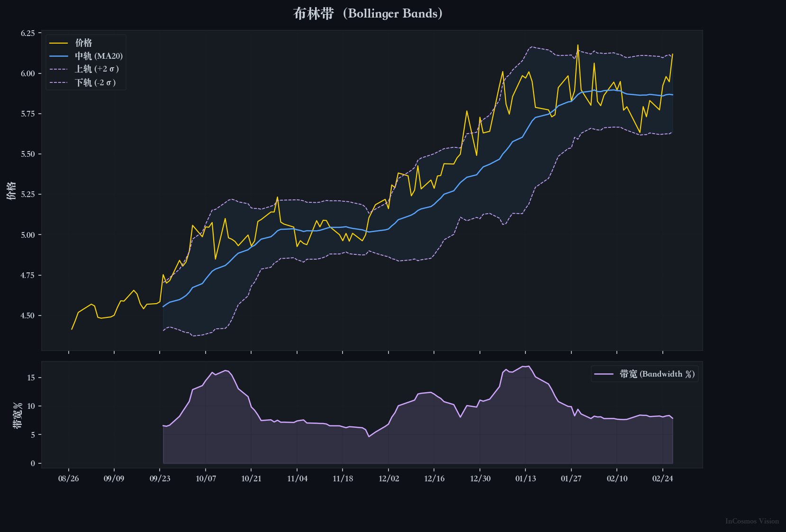Click the 5.00 price axis label
This screenshot has width=786, height=532.
[x=27, y=235]
